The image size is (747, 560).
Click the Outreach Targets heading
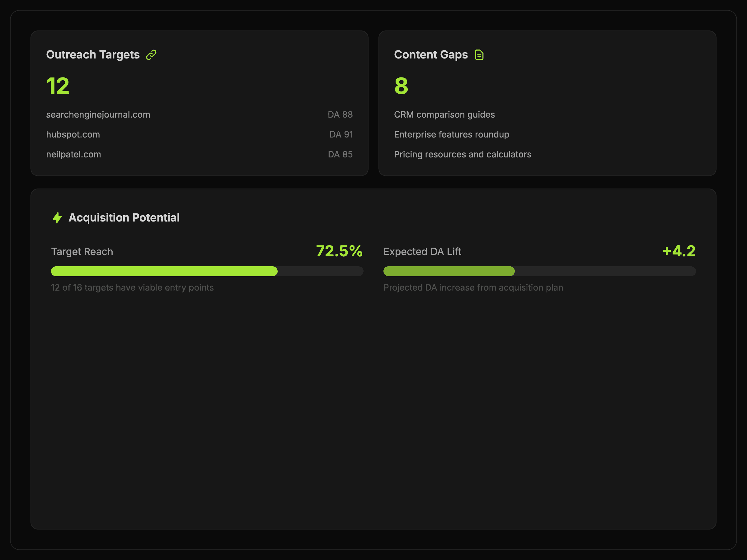point(93,55)
